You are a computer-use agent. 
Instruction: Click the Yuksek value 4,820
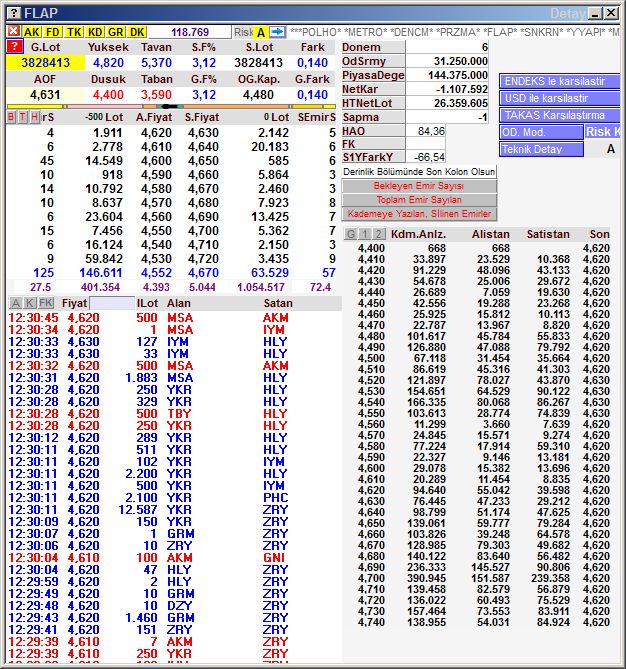click(x=108, y=63)
